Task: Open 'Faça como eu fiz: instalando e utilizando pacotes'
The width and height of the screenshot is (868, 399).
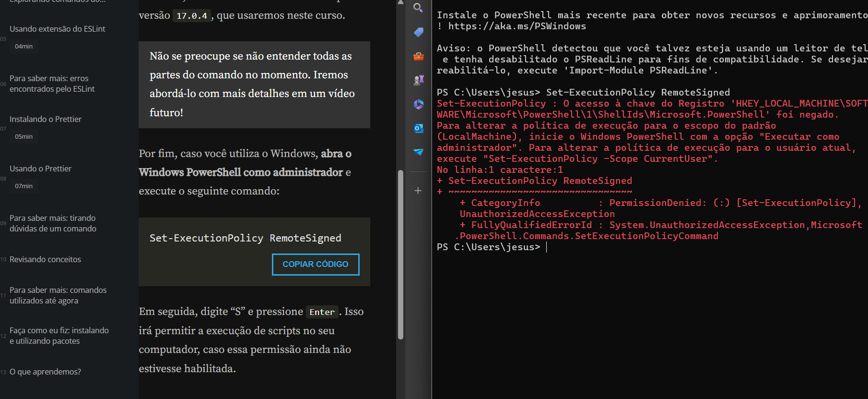Action: pos(59,336)
